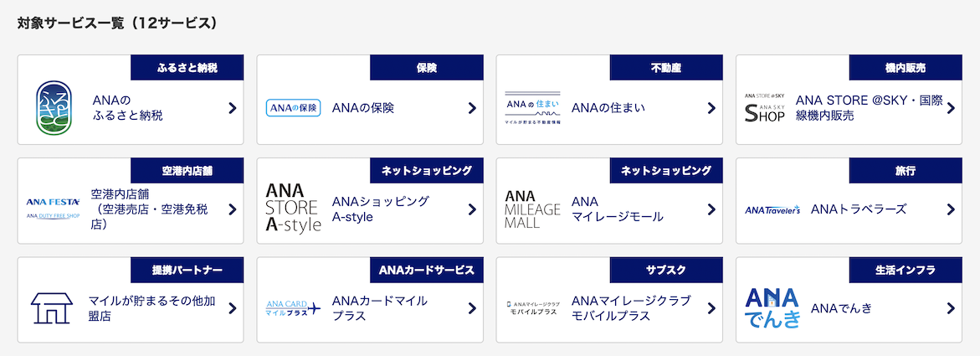Select the ANAカードサービス category label
This screenshot has height=356, width=980.
pos(427,270)
